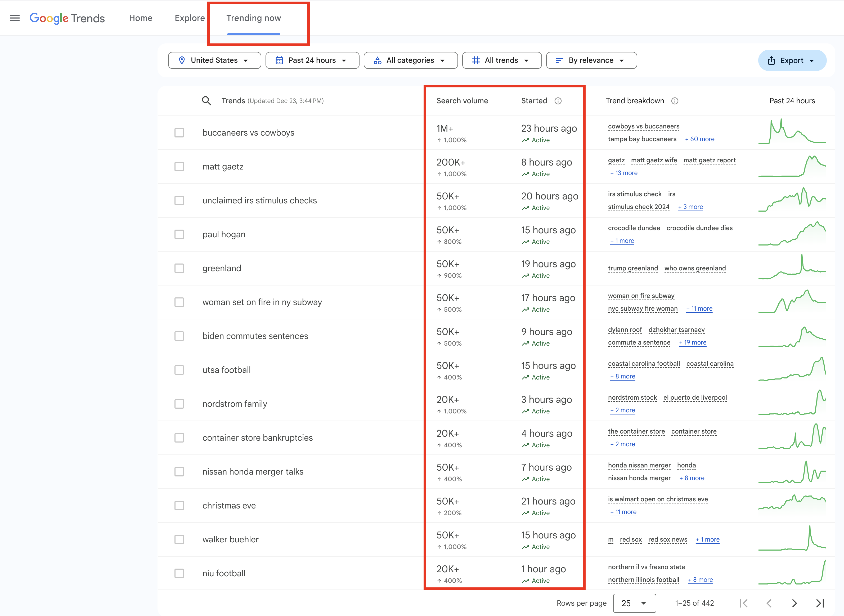Viewport: 844px width, 616px height.
Task: Click the sort lines icon in By relevance
Action: [x=560, y=60]
